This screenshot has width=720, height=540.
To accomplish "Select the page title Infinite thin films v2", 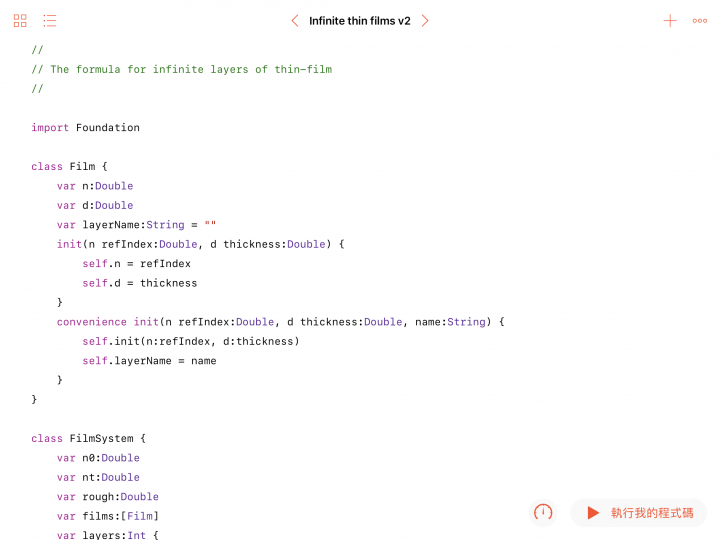I will pos(360,21).
